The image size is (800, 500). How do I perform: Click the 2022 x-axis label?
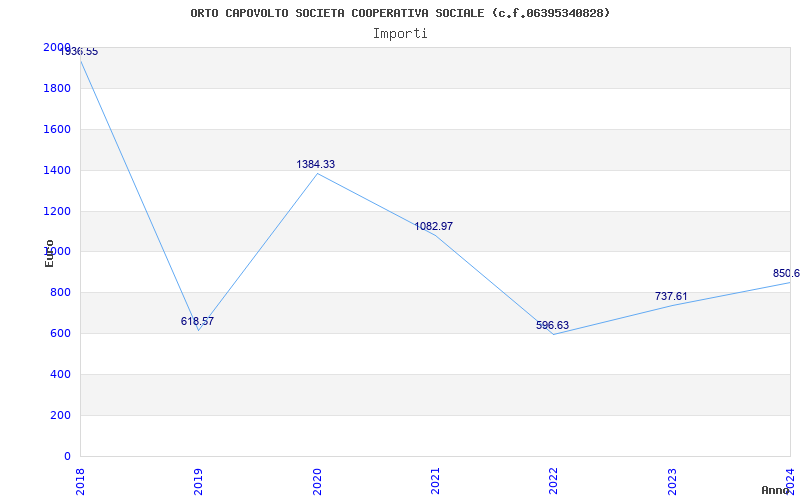click(x=554, y=482)
